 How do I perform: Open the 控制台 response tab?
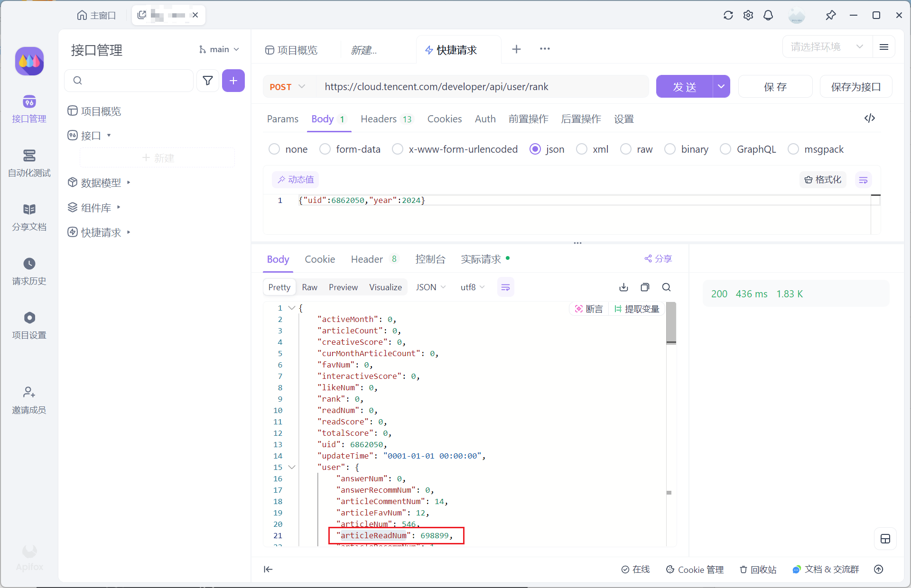[x=430, y=259]
